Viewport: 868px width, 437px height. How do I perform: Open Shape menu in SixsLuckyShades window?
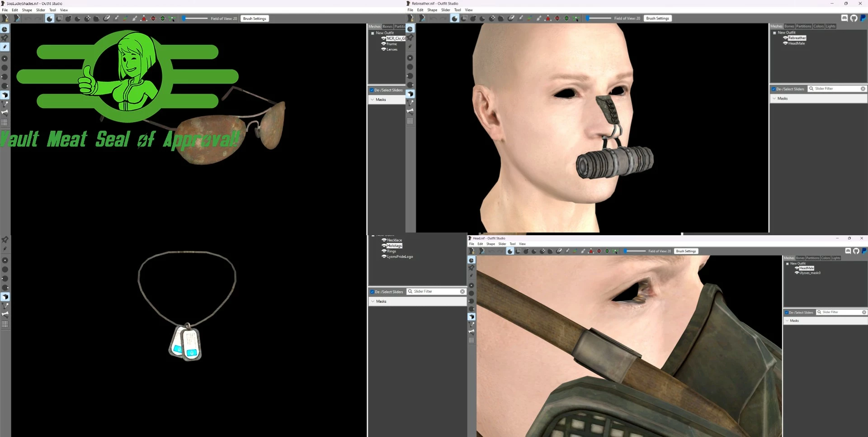point(27,10)
